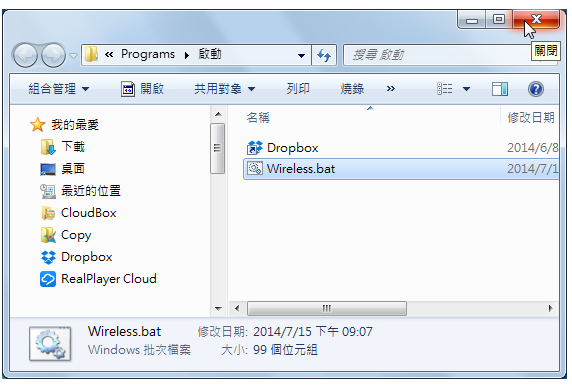Minimize the explorer window

click(x=472, y=19)
